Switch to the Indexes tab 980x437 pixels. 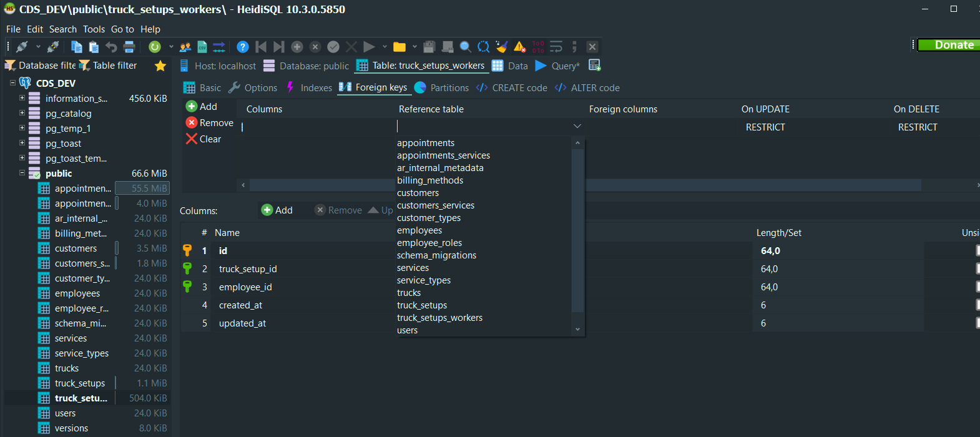click(x=309, y=88)
